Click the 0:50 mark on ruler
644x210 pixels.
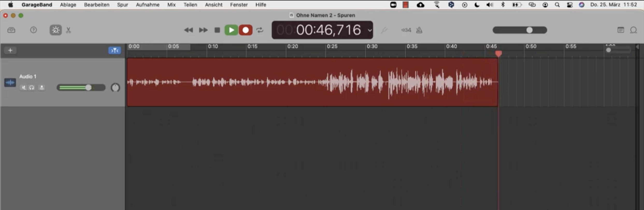531,46
